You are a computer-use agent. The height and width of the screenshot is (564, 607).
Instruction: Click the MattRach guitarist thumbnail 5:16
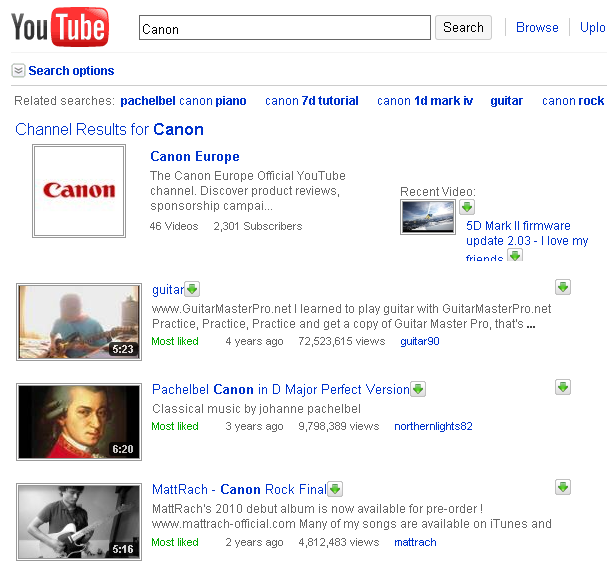(79, 522)
